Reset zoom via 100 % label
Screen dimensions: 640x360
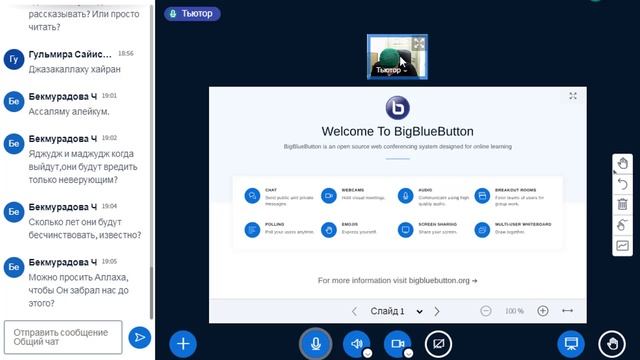pyautogui.click(x=514, y=311)
